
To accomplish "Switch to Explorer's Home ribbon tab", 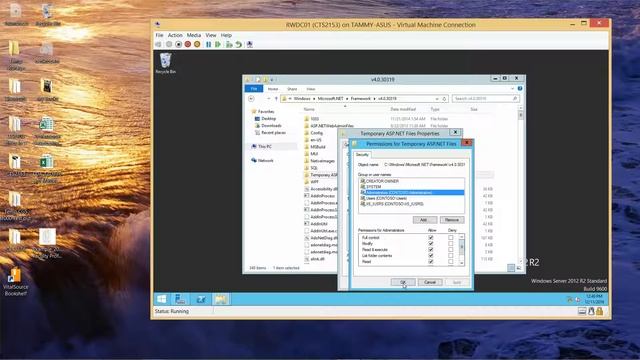I will click(x=273, y=89).
